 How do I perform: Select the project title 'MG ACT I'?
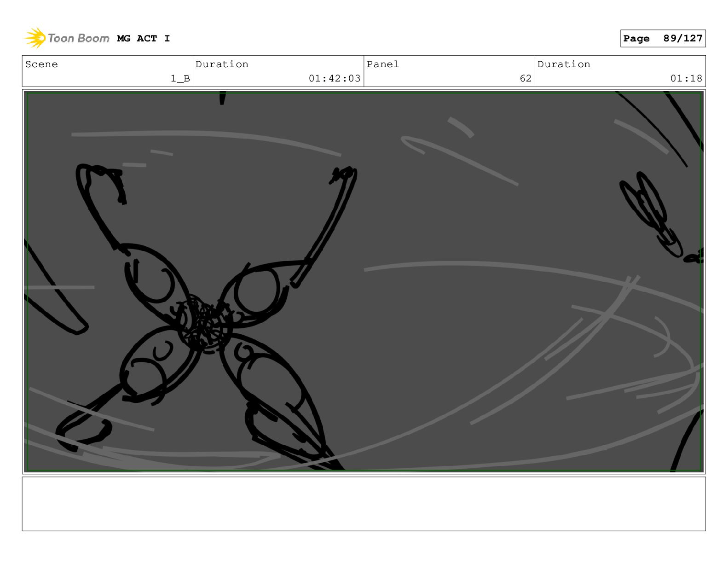[144, 39]
